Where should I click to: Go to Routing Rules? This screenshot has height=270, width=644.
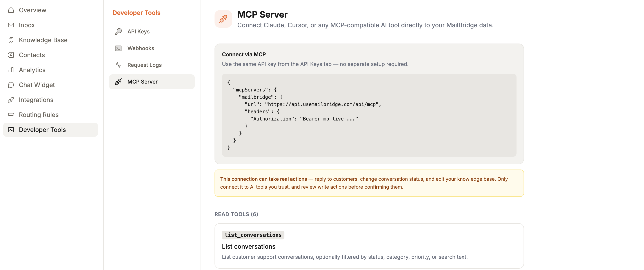50,115
